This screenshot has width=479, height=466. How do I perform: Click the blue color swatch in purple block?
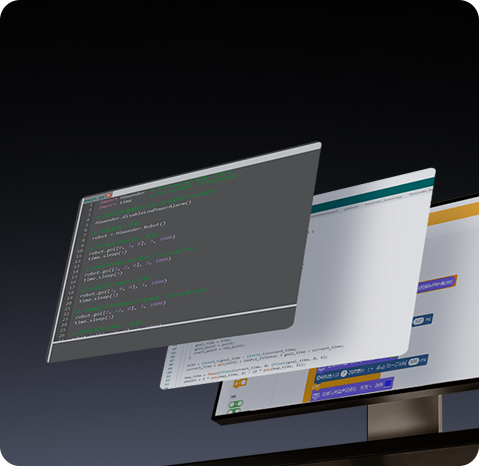(388, 384)
